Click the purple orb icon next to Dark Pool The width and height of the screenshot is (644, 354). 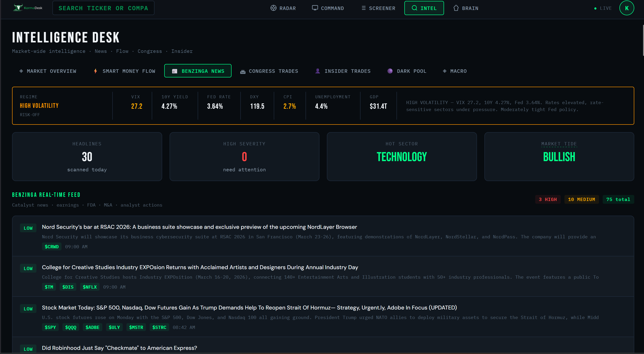pos(390,71)
